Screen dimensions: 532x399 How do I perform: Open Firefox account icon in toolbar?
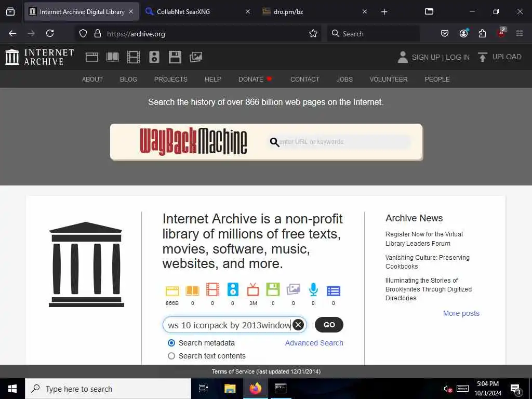pyautogui.click(x=463, y=33)
